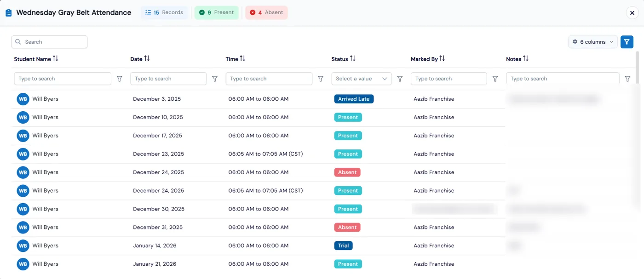Viewport: 644px width, 279px height.
Task: Sort the Marked By column
Action: coord(442,59)
